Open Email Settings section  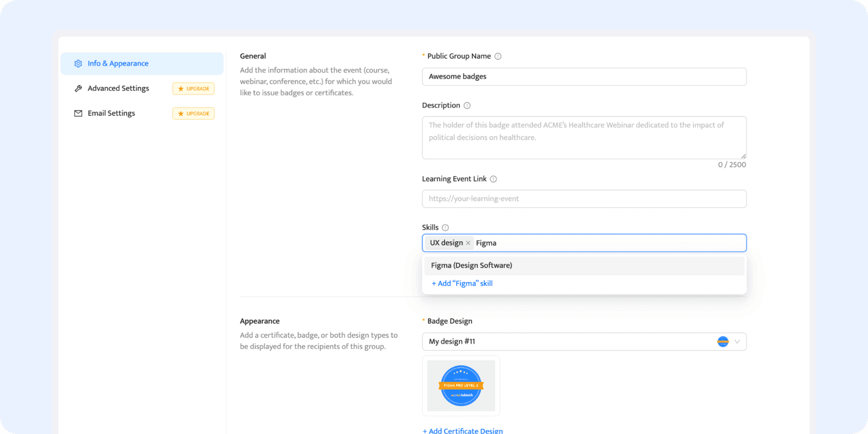click(x=111, y=113)
